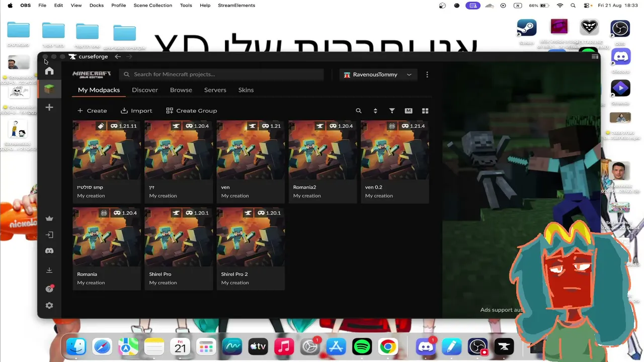
Task: Open Spotlight search in the menu bar
Action: (573, 6)
